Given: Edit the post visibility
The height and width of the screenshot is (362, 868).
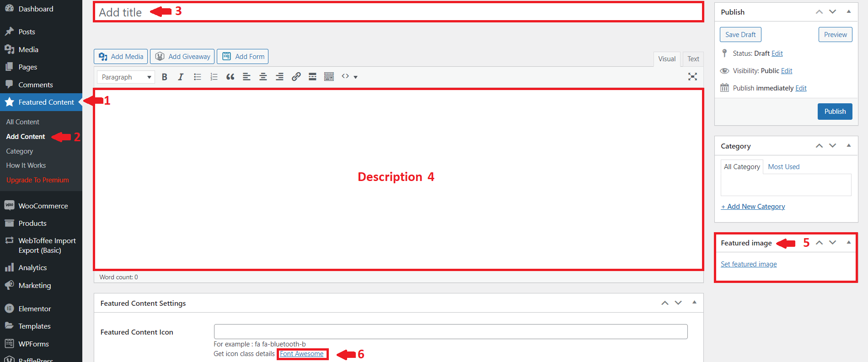Looking at the screenshot, I should (x=787, y=71).
